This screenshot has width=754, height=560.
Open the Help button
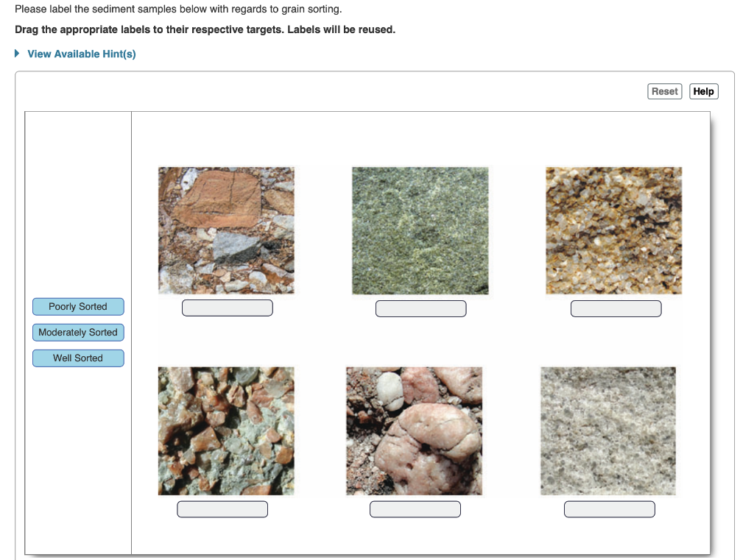click(x=702, y=91)
